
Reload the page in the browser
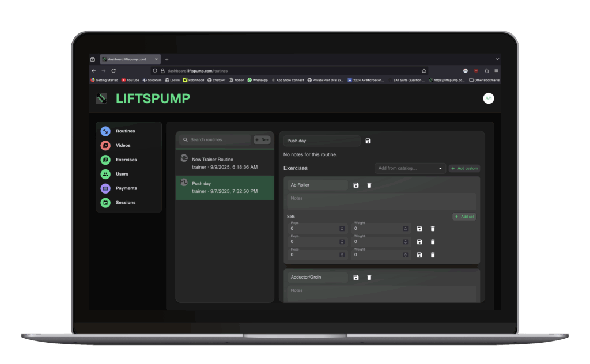click(x=114, y=70)
